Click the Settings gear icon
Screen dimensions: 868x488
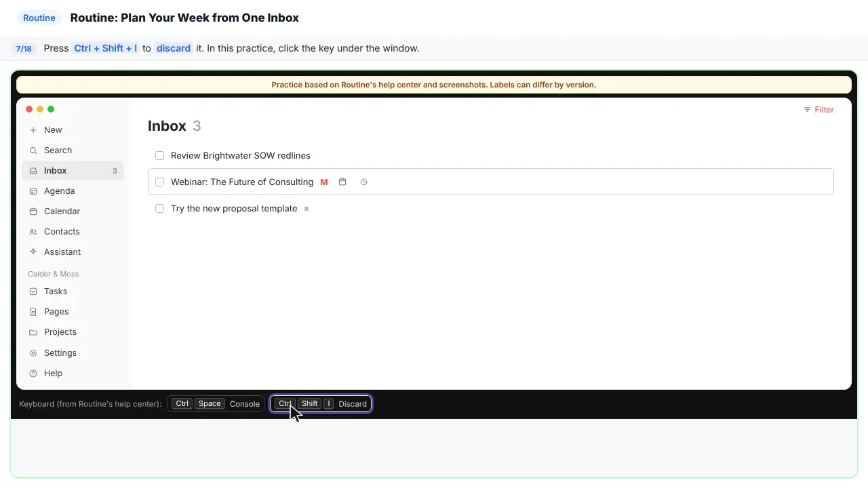point(33,353)
